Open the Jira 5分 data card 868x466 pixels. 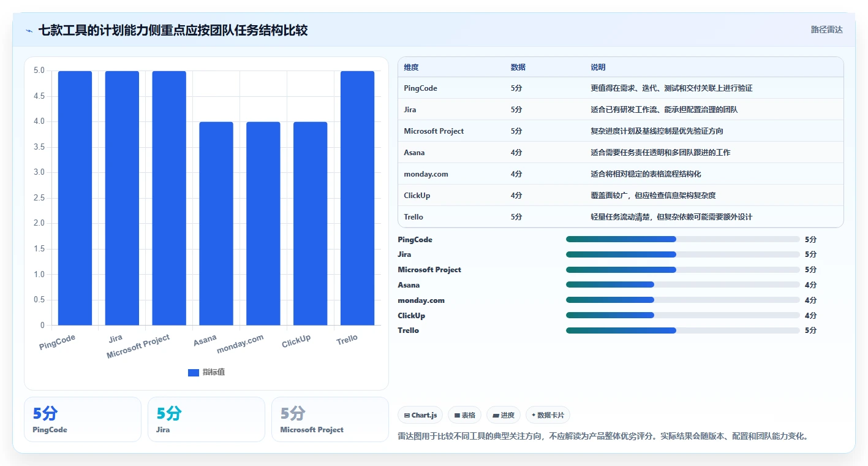(206, 419)
